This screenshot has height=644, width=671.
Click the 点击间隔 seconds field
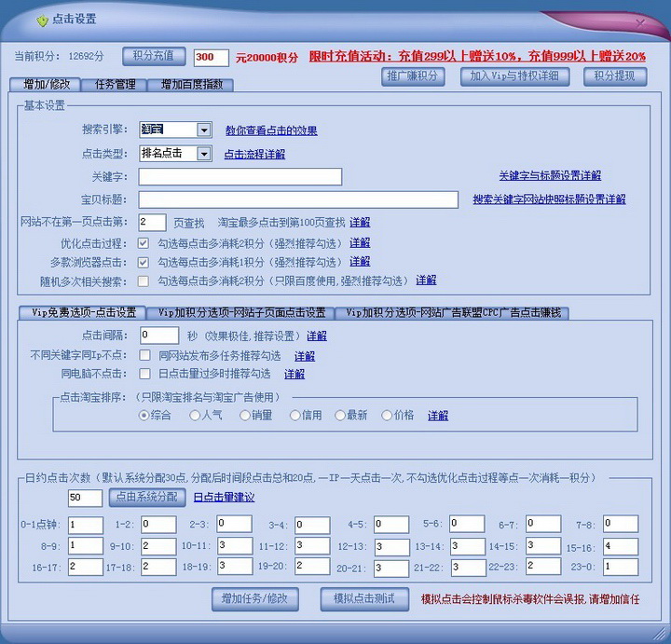pos(159,336)
